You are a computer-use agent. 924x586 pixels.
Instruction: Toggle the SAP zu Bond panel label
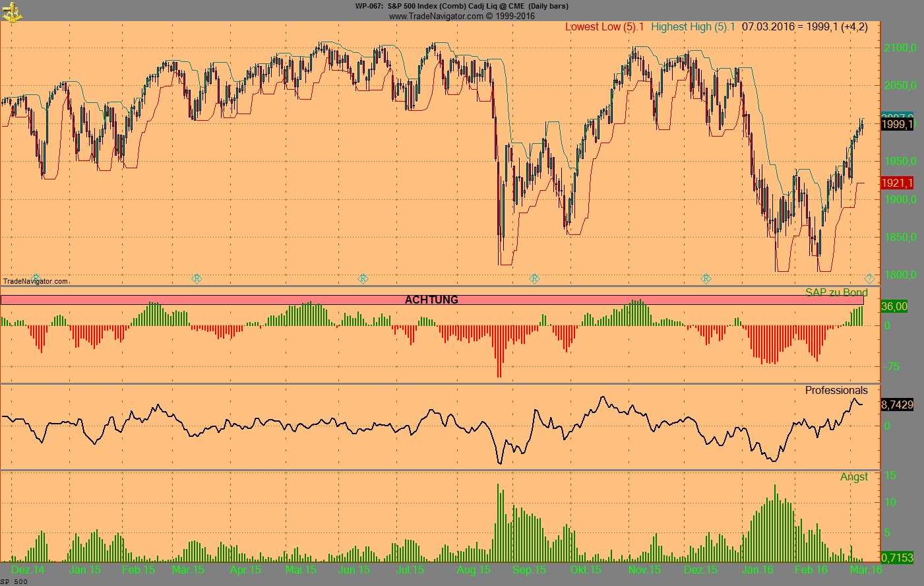click(837, 292)
